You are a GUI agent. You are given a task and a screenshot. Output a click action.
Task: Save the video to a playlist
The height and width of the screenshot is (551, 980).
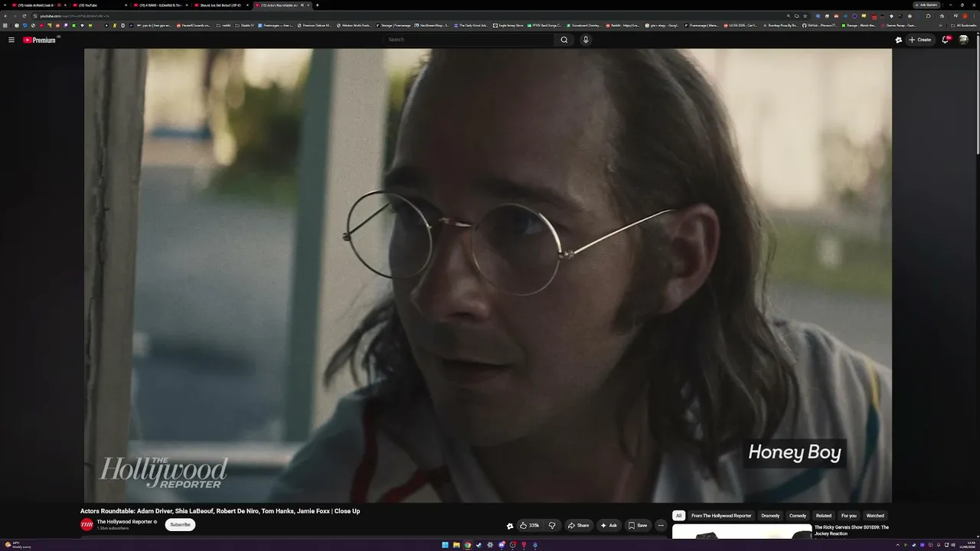638,525
